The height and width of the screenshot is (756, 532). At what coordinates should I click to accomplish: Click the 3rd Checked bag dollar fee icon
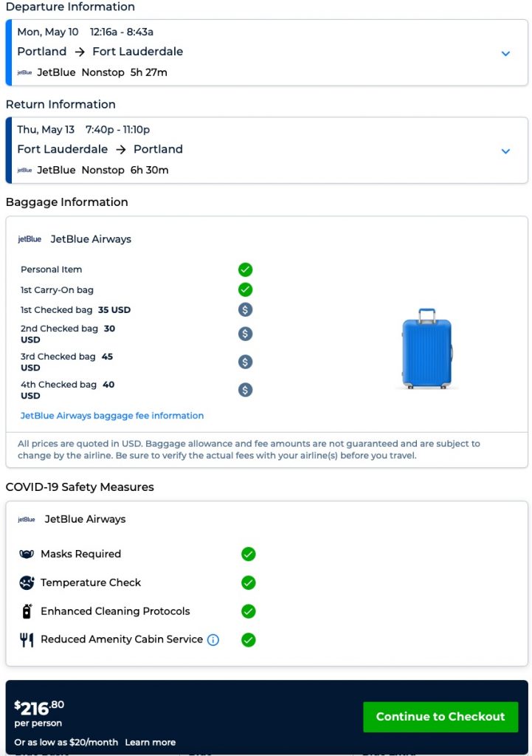point(246,362)
